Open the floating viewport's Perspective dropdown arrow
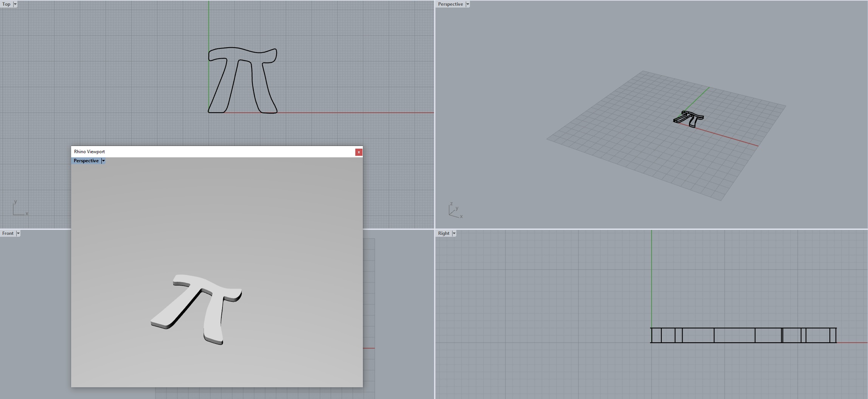Image resolution: width=868 pixels, height=399 pixels. coord(103,161)
